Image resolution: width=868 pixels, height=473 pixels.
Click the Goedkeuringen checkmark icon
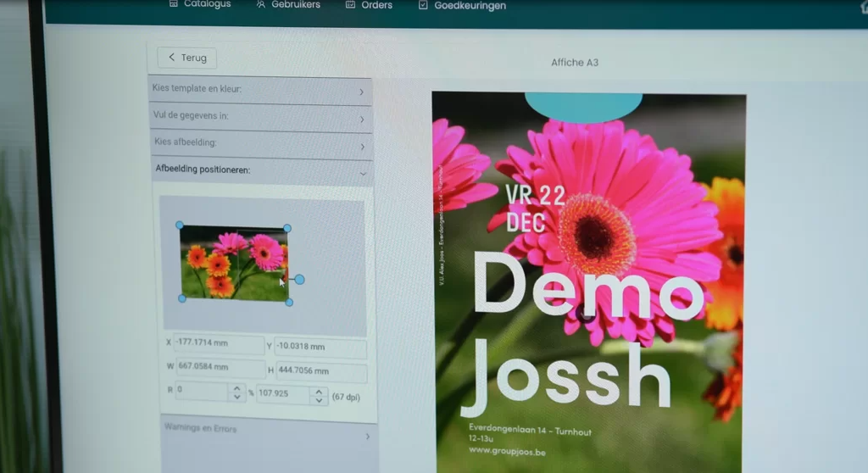click(423, 5)
